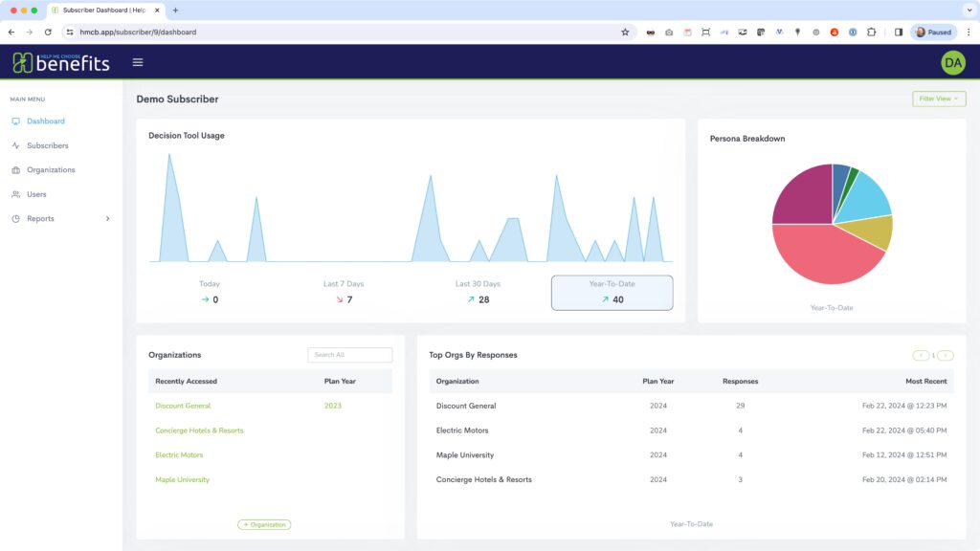Click the hamburger menu icon
Screen dimensions: 980x551
coord(138,62)
